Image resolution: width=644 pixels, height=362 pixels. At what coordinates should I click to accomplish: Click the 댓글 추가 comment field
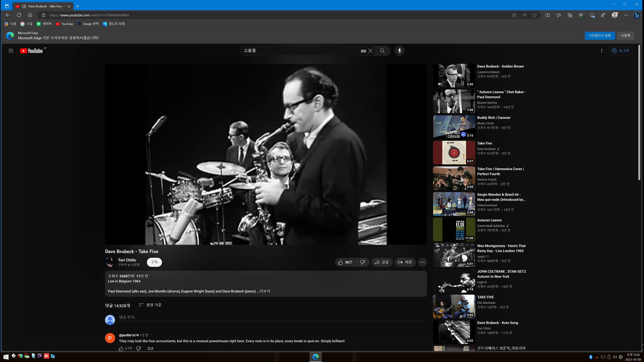271,317
